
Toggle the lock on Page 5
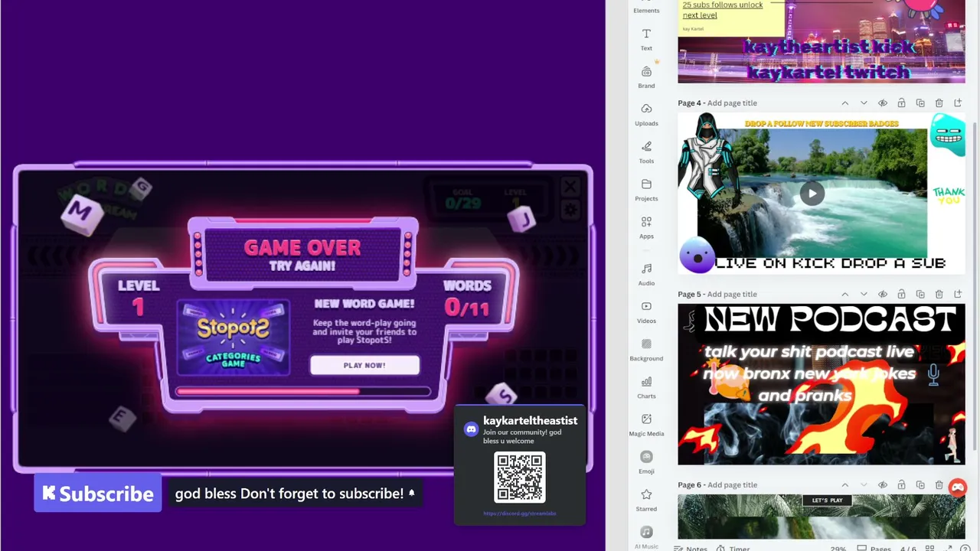coord(901,294)
